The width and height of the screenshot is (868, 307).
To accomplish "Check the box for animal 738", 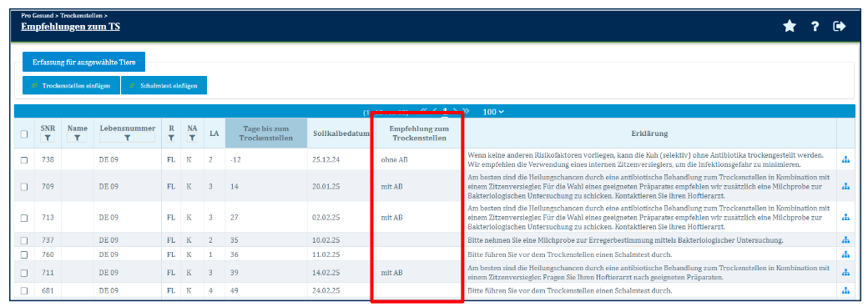I will pyautogui.click(x=24, y=160).
